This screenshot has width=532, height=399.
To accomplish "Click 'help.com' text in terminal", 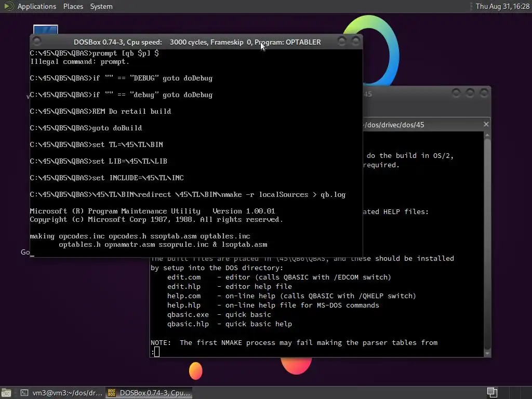I will click(x=184, y=296).
